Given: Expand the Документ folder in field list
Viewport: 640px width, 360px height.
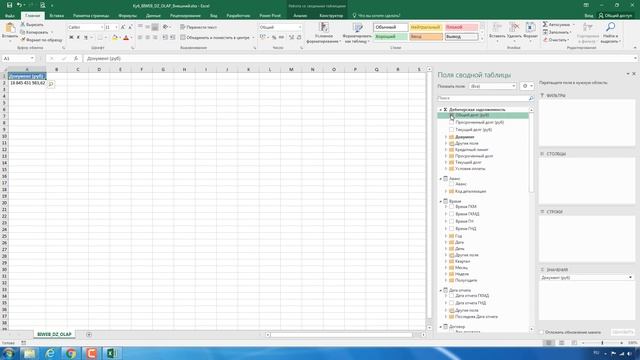Looking at the screenshot, I should click(x=446, y=137).
